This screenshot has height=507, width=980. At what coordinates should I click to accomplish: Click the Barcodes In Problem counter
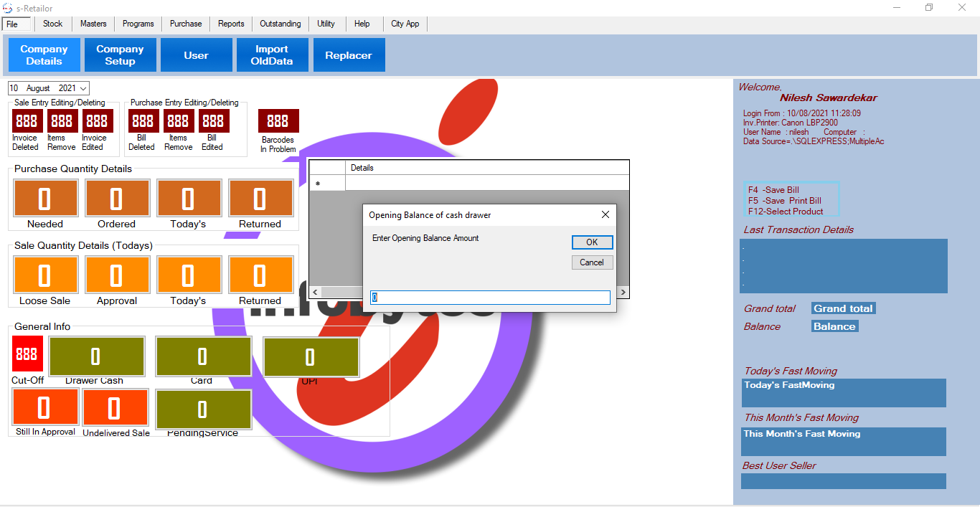[278, 121]
